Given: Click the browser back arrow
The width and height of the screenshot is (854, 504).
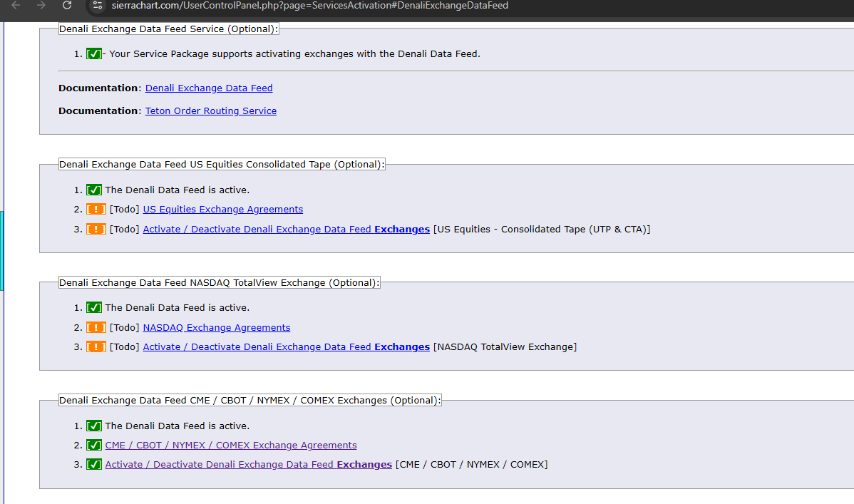Looking at the screenshot, I should pyautogui.click(x=16, y=6).
